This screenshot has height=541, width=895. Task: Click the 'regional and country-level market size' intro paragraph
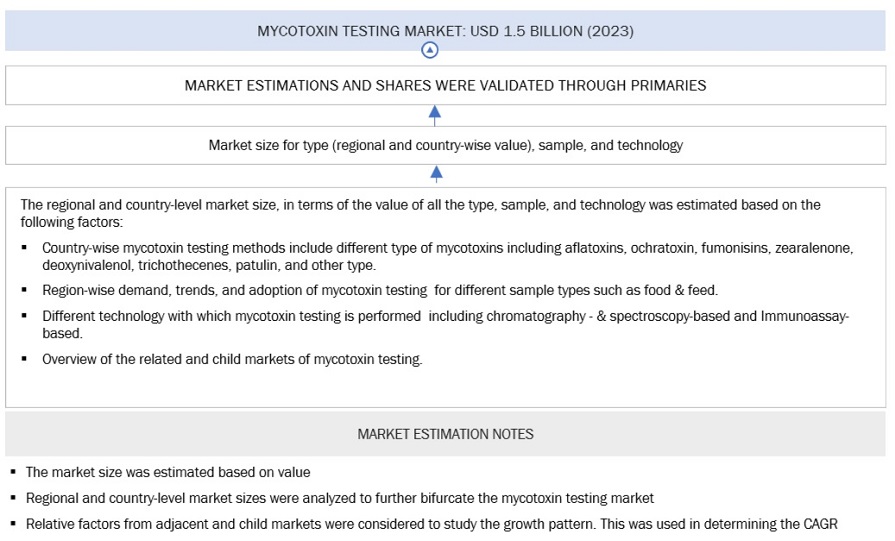pyautogui.click(x=420, y=213)
